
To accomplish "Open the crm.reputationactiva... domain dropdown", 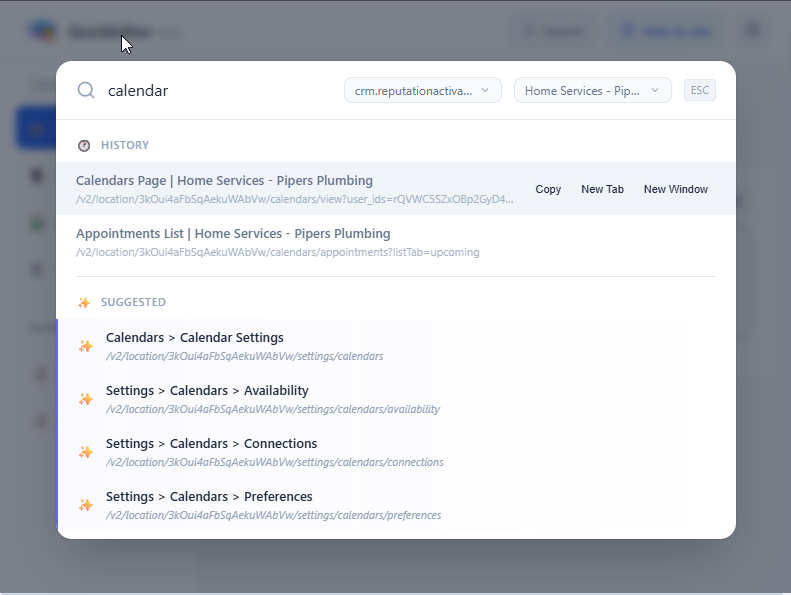I will click(x=423, y=90).
